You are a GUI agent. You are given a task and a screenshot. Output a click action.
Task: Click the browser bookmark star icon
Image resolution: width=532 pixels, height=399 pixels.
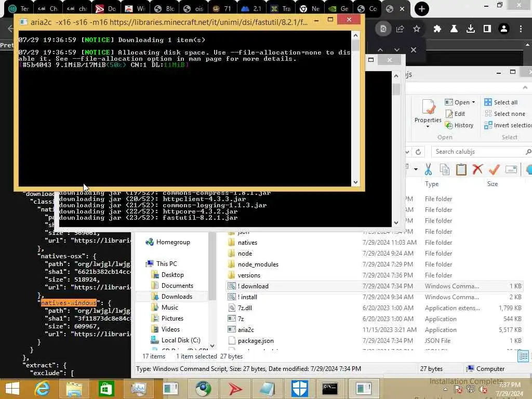pos(417,29)
